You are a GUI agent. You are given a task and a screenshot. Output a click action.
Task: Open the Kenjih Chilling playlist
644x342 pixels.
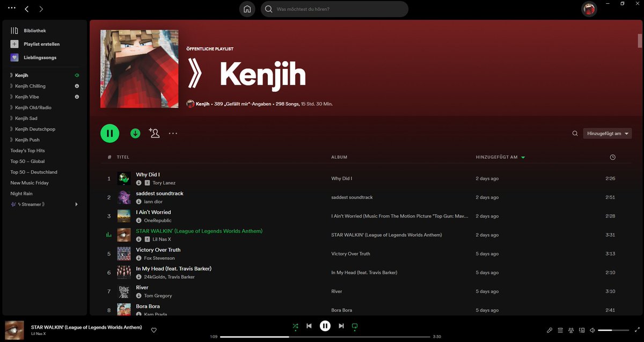click(30, 86)
